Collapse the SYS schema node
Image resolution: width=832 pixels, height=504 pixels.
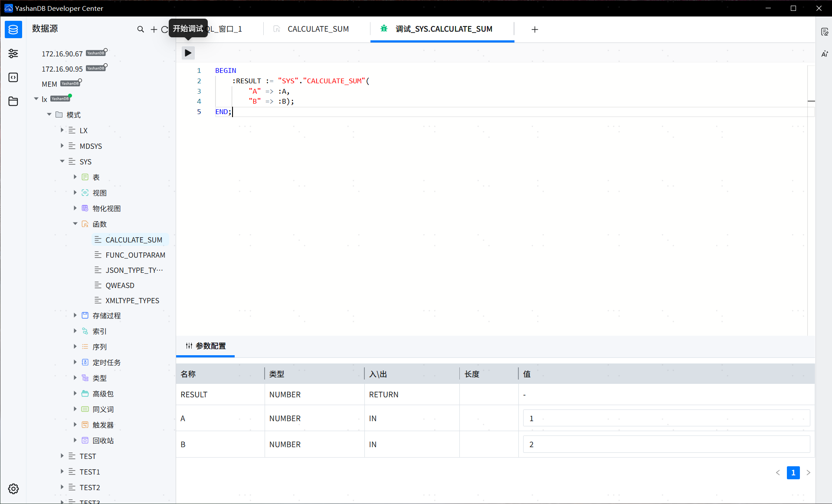pos(62,161)
